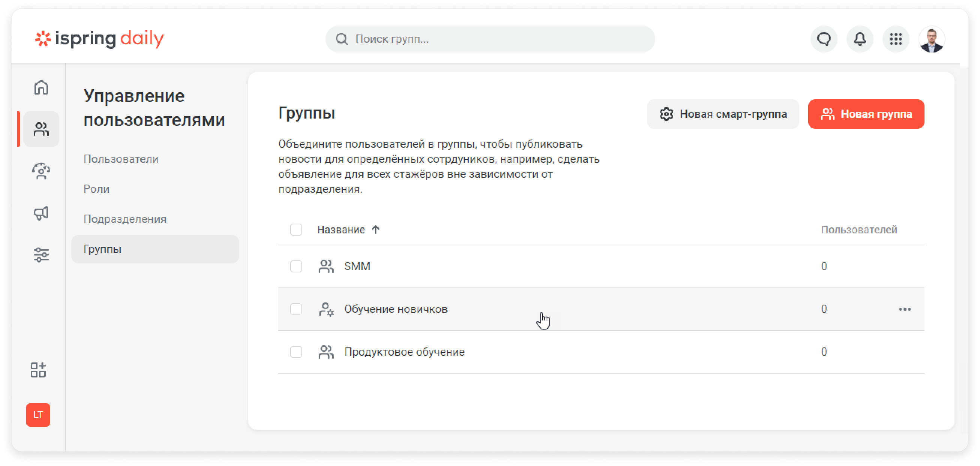Go to the Home sidebar icon
Viewport: 980px width, 466px height.
(x=41, y=87)
